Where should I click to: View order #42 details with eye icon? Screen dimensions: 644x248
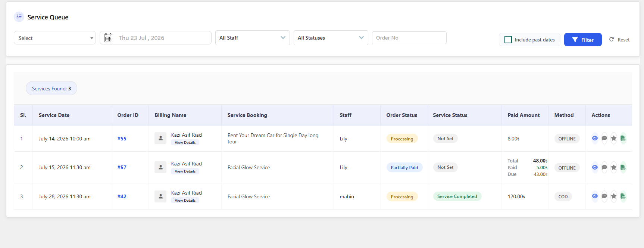(595, 196)
